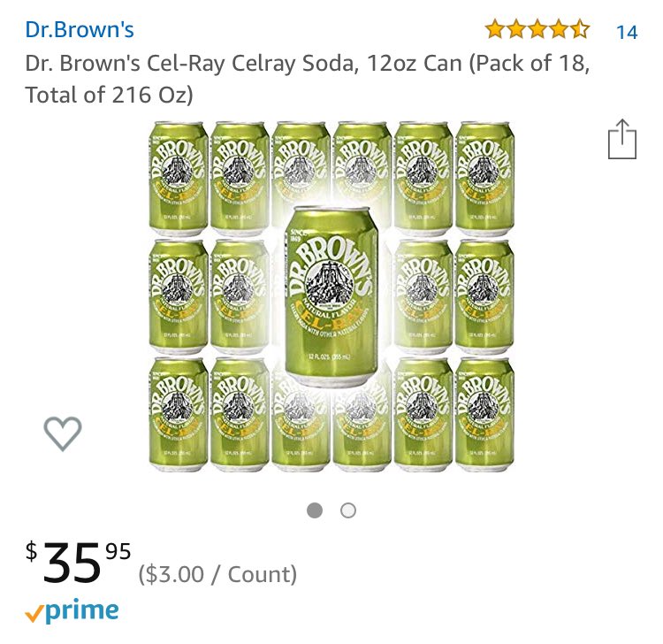Select the filled first image pagination dot
Viewport: 663px width, 644px height.
pos(314,510)
